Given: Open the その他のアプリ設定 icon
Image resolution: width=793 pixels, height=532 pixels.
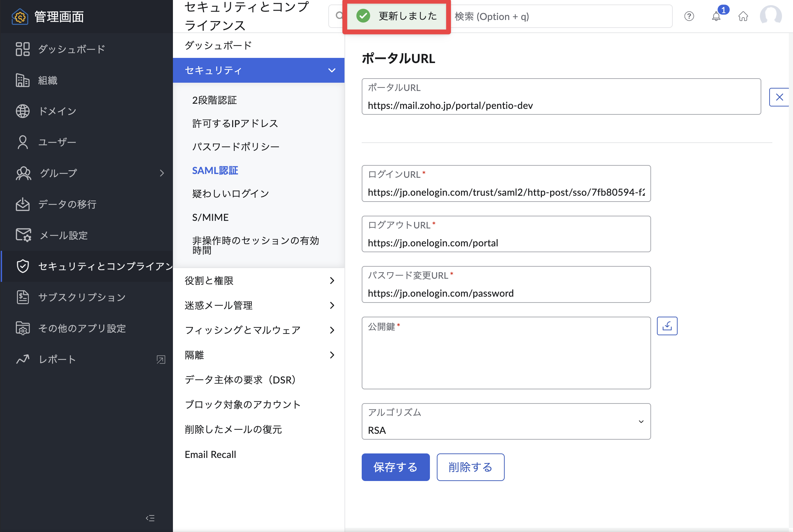Looking at the screenshot, I should coord(23,328).
